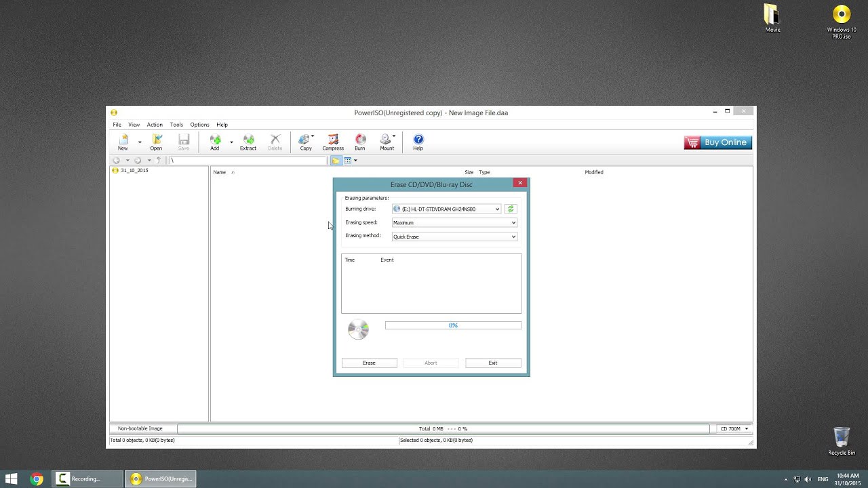
Task: Click the erase progress bar
Action: pos(453,325)
